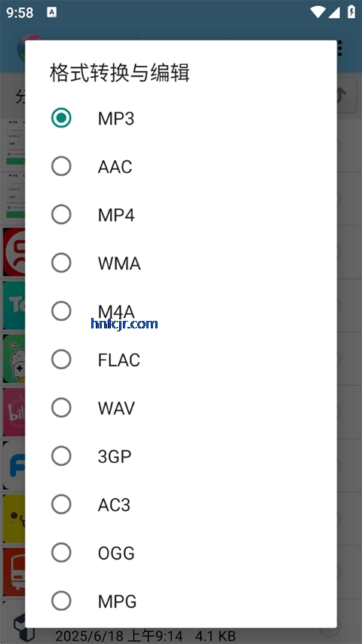Click the MP3 format label
Image resolution: width=362 pixels, height=644 pixels.
pyautogui.click(x=116, y=119)
